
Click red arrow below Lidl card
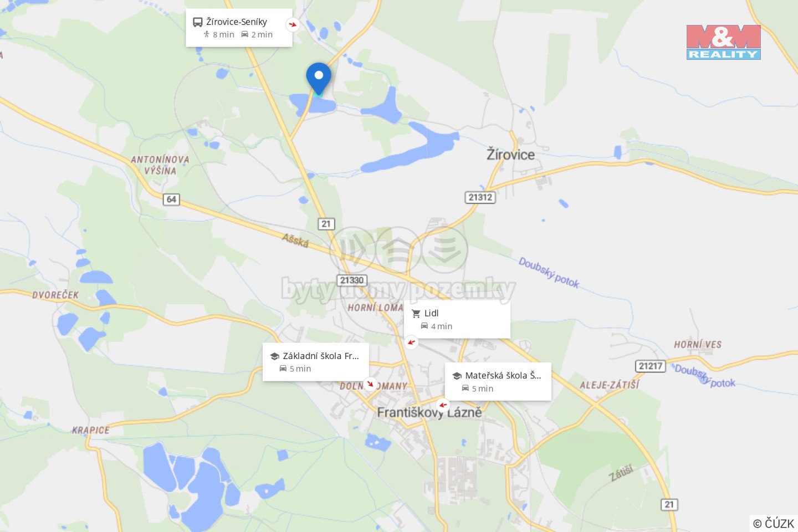[411, 342]
